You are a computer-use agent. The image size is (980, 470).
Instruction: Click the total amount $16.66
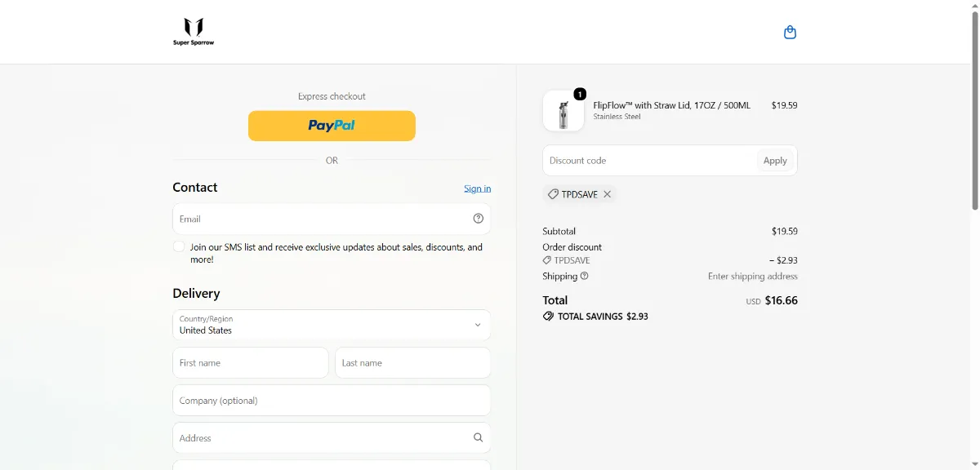[782, 300]
